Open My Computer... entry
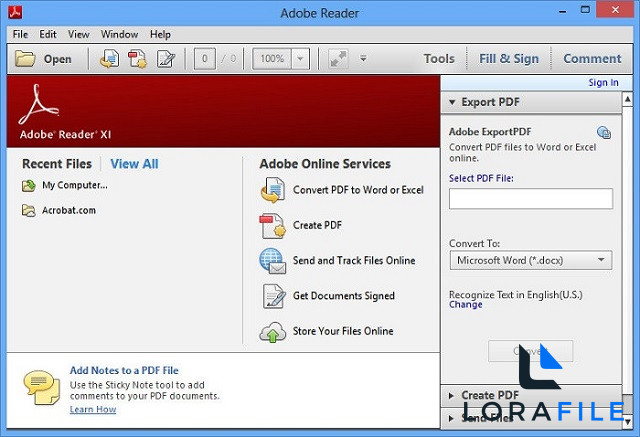 coord(75,185)
